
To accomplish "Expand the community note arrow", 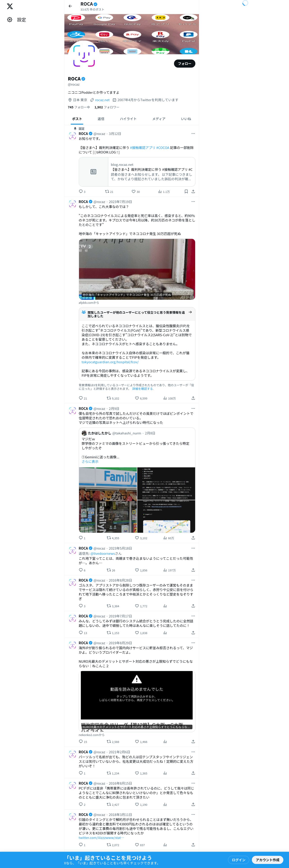I will click(x=190, y=312).
